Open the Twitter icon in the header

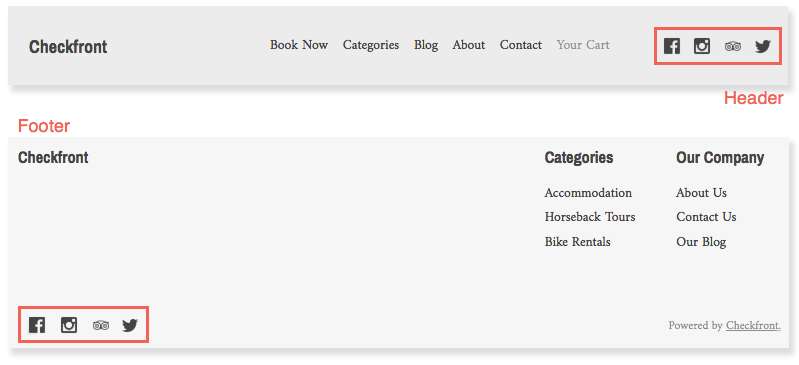point(763,46)
